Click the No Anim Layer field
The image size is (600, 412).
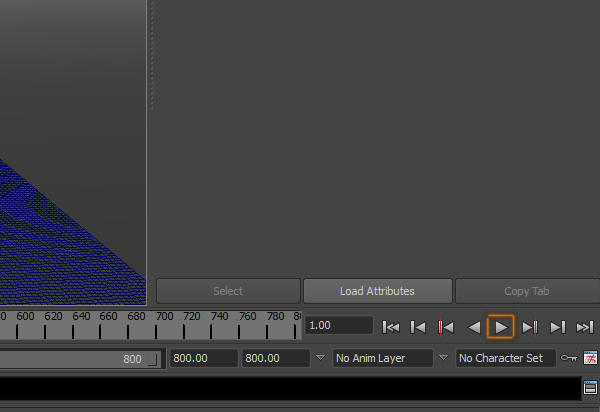click(x=381, y=358)
